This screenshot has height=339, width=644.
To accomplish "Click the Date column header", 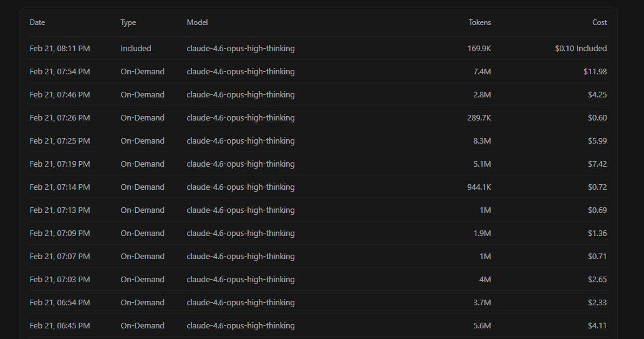I will pos(37,22).
